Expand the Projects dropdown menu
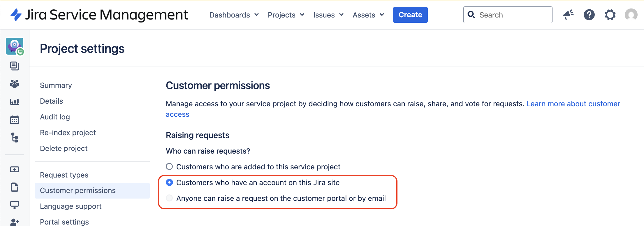The image size is (644, 226). tap(286, 15)
